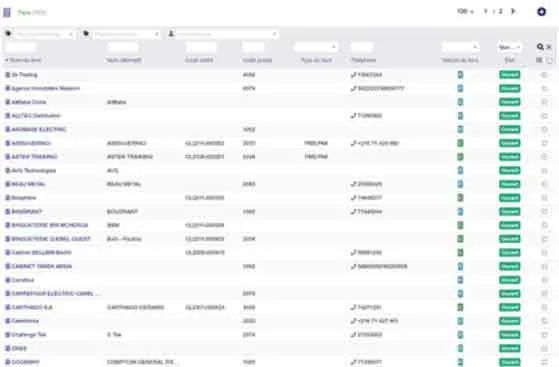559x367 pixels.
Task: Click sort arrow on Nom du tiers header
Action: point(6,60)
